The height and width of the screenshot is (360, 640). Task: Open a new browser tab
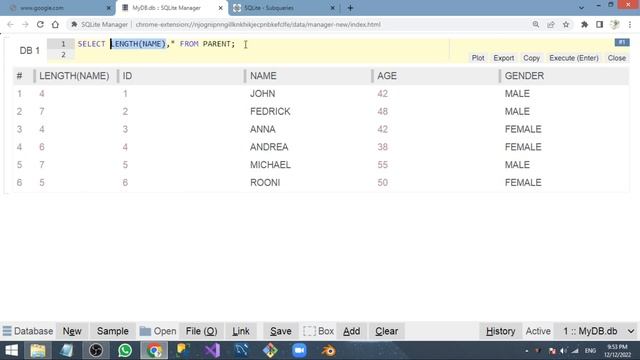click(x=350, y=8)
